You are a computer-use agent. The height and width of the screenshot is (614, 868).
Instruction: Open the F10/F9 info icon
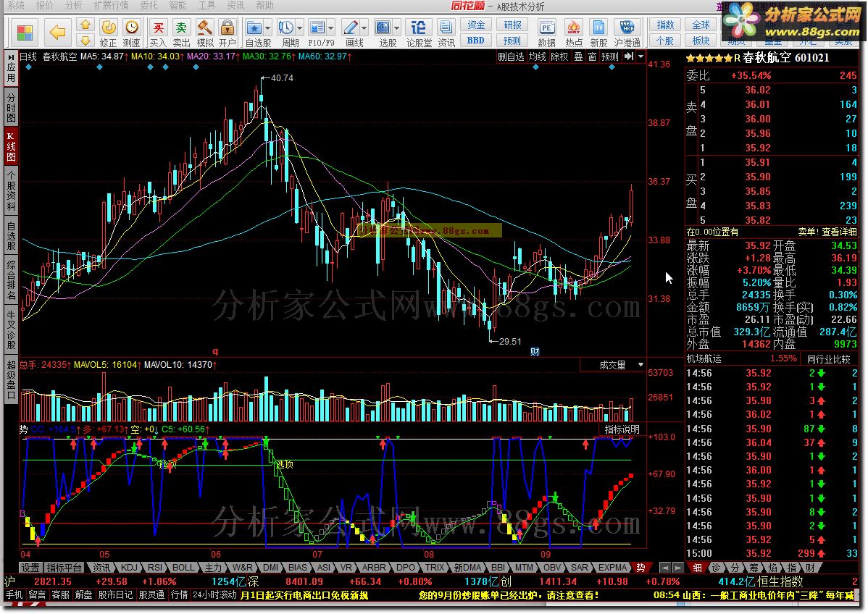[x=318, y=27]
